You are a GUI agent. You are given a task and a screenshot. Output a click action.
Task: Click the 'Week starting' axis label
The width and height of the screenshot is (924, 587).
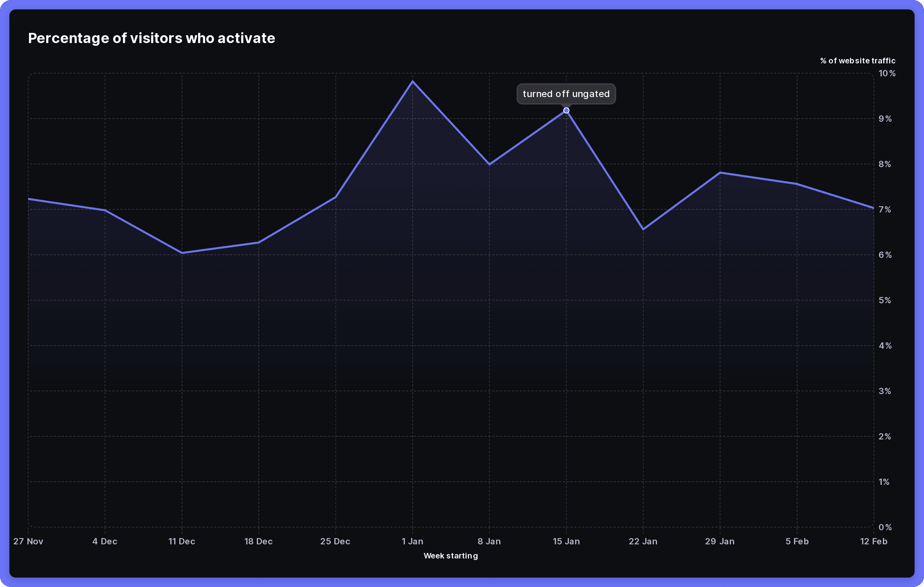[x=451, y=555]
